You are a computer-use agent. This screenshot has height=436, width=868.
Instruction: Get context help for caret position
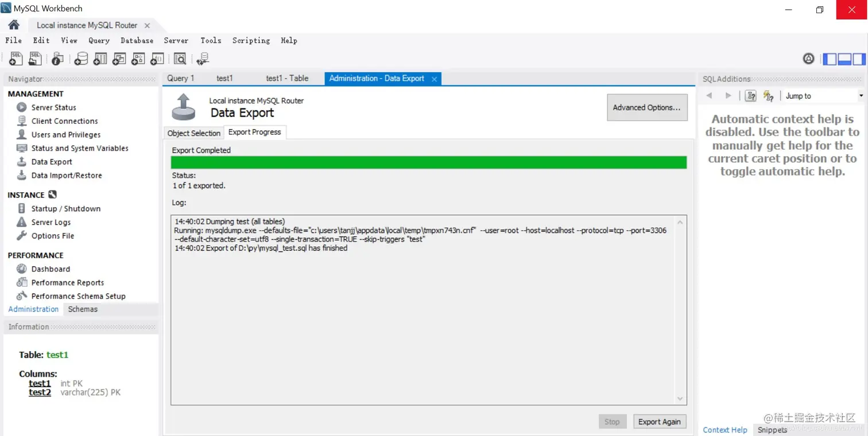pyautogui.click(x=750, y=96)
